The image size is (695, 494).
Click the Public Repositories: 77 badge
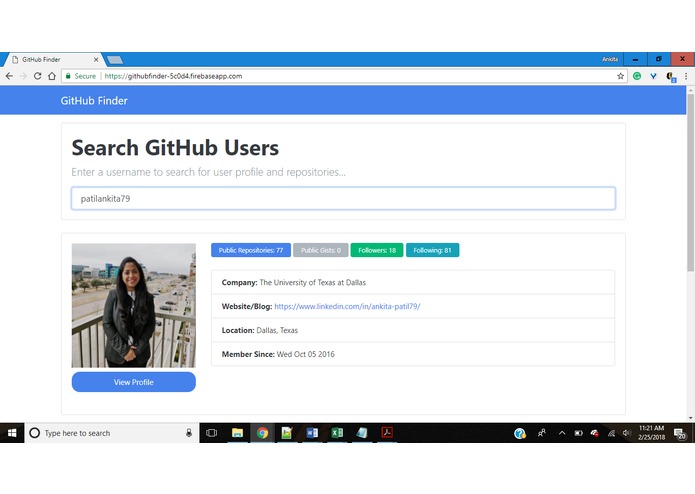click(251, 250)
